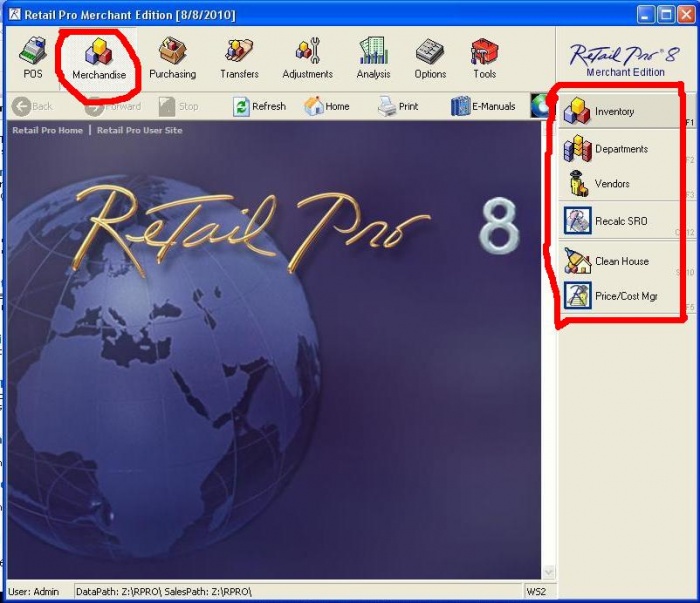Follow the Retail Pro Home link
The image size is (700, 603).
47,130
